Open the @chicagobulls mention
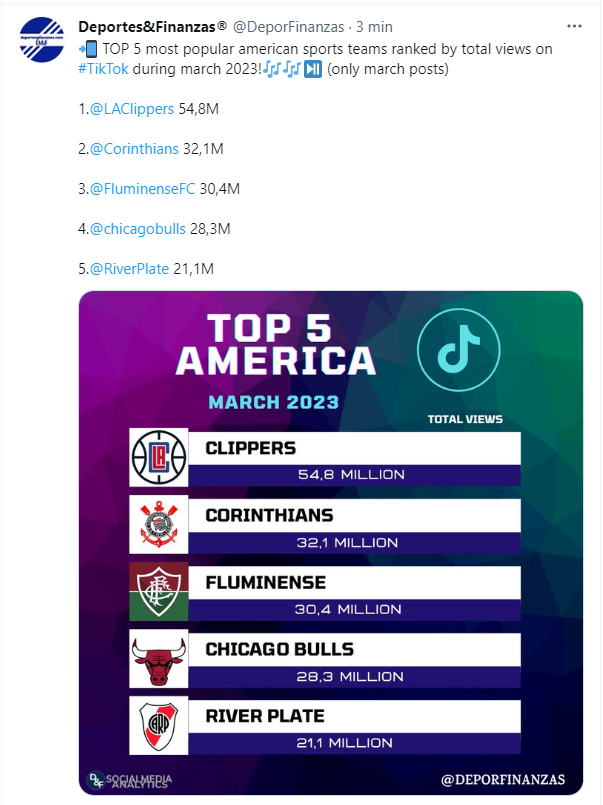Screen dimensions: 603x805 tap(138, 229)
